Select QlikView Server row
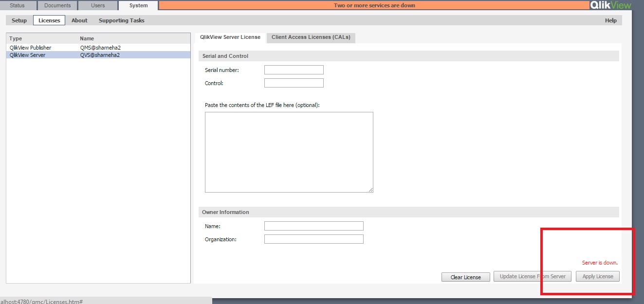This screenshot has width=644, height=304. click(x=98, y=55)
